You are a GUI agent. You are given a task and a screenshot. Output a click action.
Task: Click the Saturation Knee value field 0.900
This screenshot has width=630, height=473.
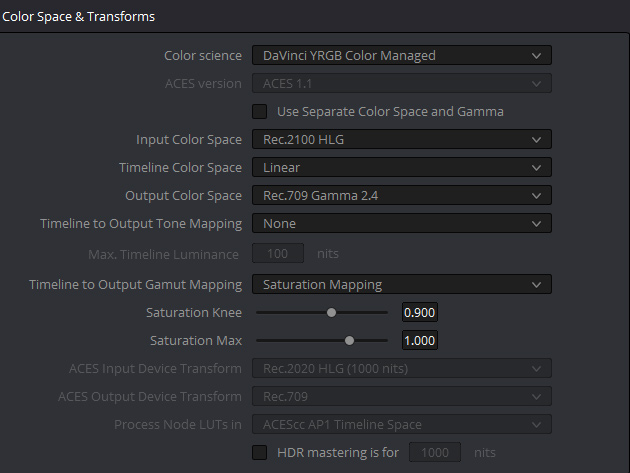pos(420,312)
